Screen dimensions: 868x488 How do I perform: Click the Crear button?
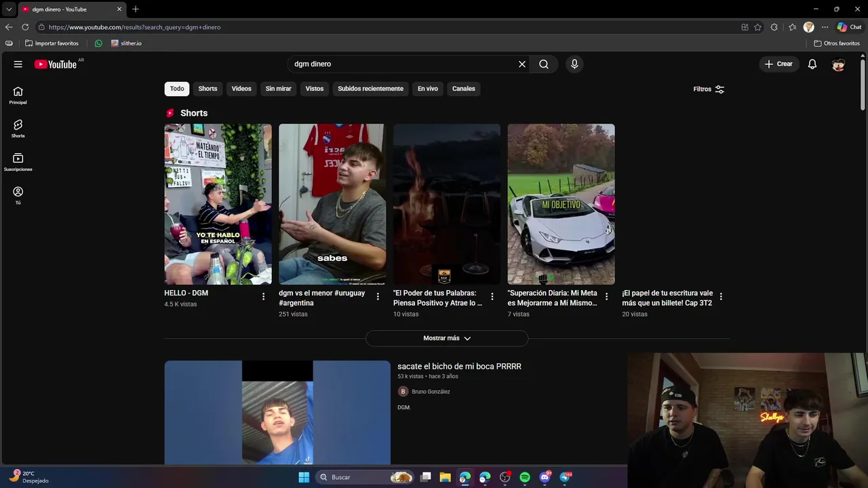point(778,64)
